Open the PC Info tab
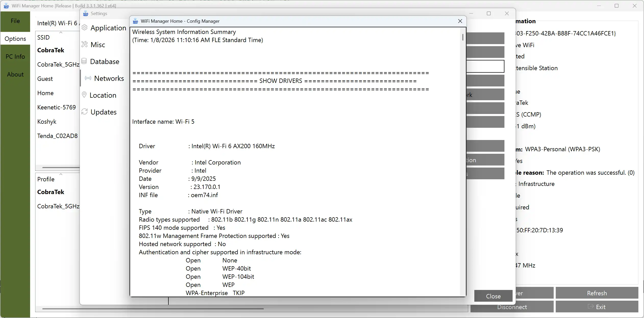The image size is (644, 318). [15, 57]
